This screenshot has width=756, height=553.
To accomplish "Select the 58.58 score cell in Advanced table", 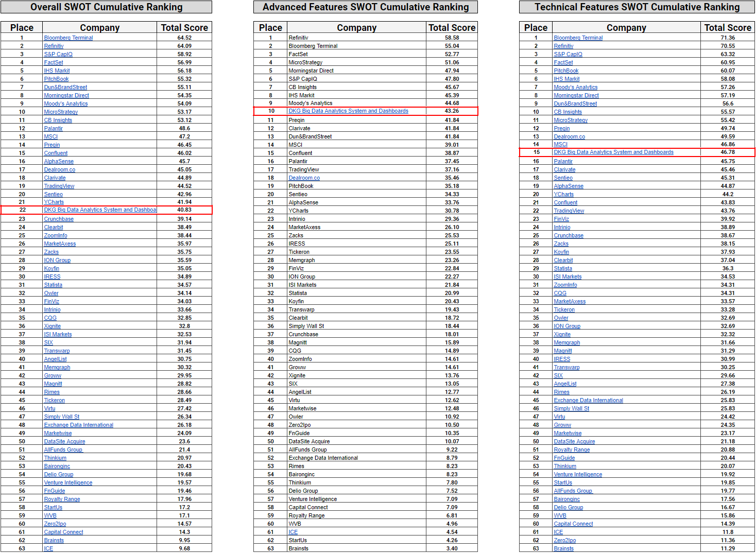I will tap(452, 38).
